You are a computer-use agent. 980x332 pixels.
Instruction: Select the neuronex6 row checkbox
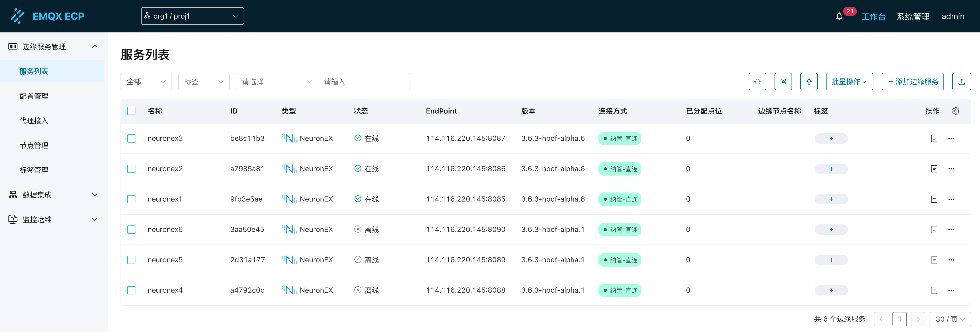coord(131,230)
